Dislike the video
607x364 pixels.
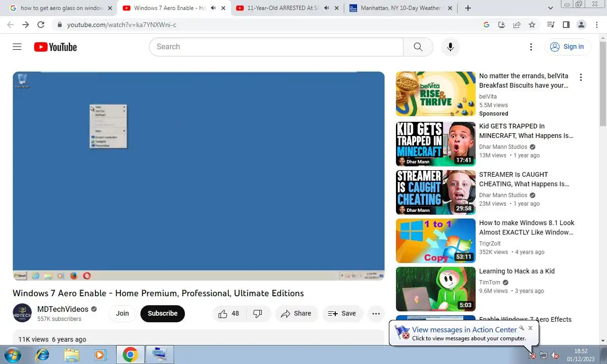click(258, 313)
